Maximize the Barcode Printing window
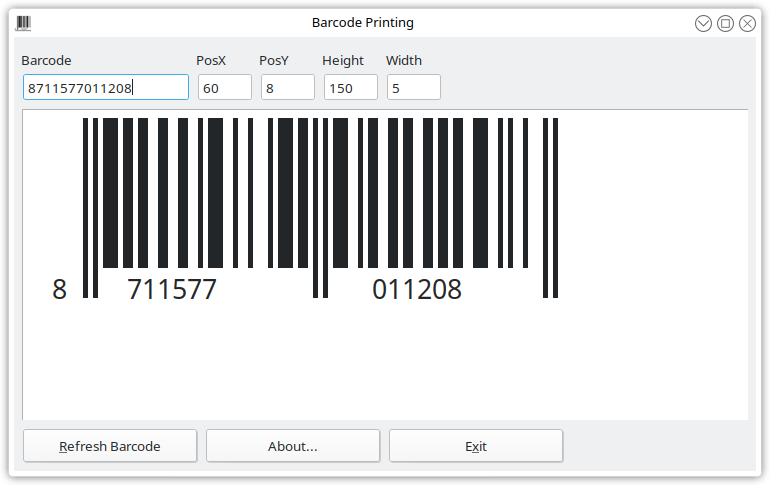This screenshot has height=485, width=770. point(725,23)
